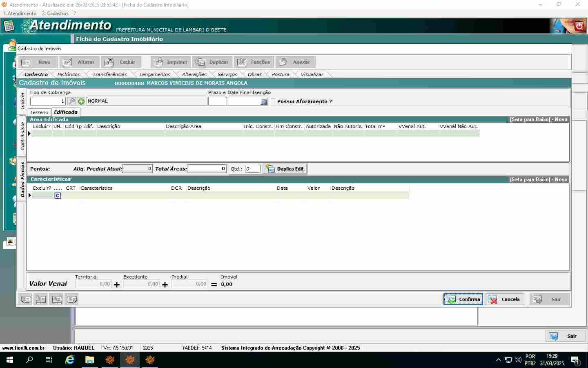Go to first record navigation icon
The width and height of the screenshot is (588, 368).
pyautogui.click(x=25, y=300)
